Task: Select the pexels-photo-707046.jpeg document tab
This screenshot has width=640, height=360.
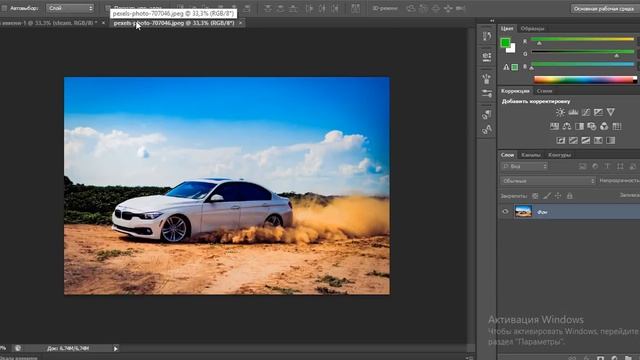Action: [x=173, y=23]
